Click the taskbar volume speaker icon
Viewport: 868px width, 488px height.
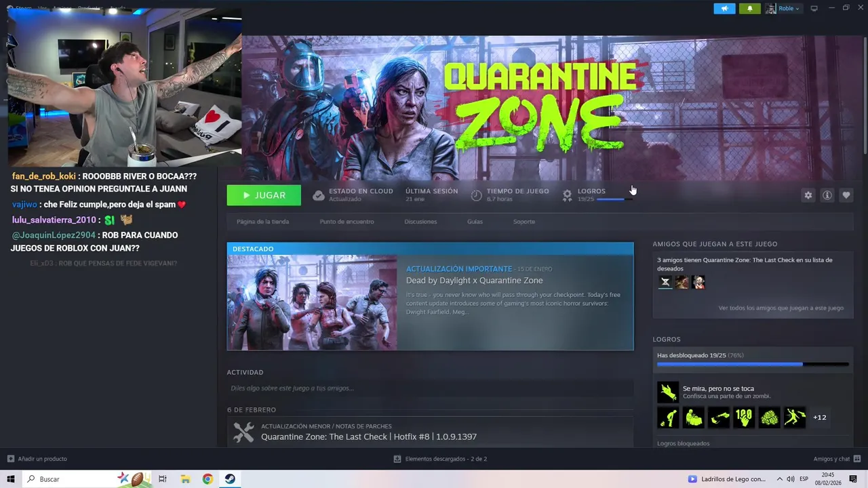[x=790, y=479]
